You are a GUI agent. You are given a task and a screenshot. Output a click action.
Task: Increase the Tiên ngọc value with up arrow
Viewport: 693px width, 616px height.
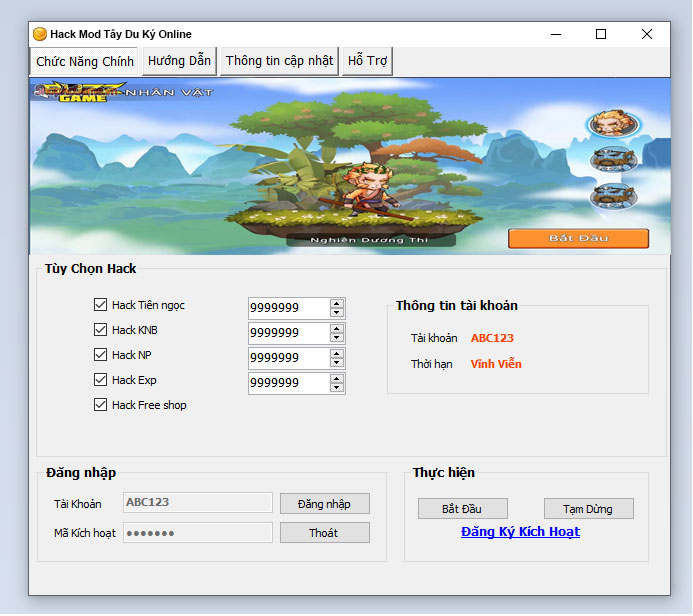click(337, 304)
